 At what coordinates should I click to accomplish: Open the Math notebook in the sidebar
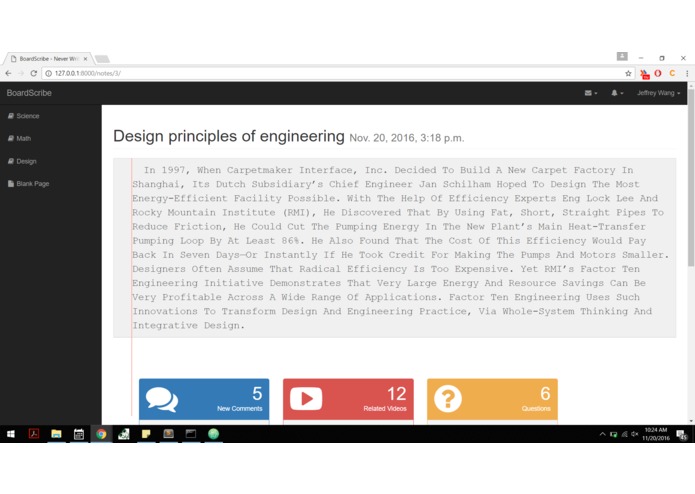click(20, 139)
